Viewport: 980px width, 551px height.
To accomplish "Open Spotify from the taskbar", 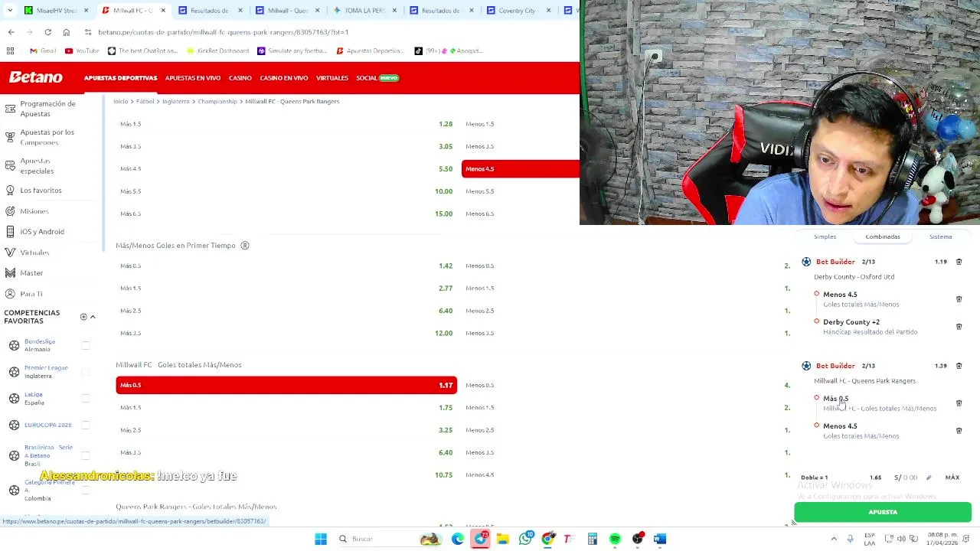I will click(615, 539).
